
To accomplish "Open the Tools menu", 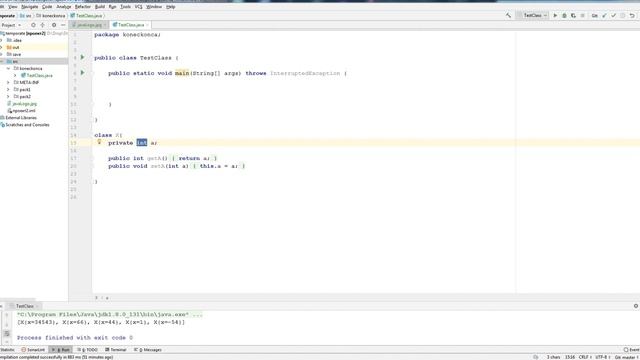I will [125, 7].
